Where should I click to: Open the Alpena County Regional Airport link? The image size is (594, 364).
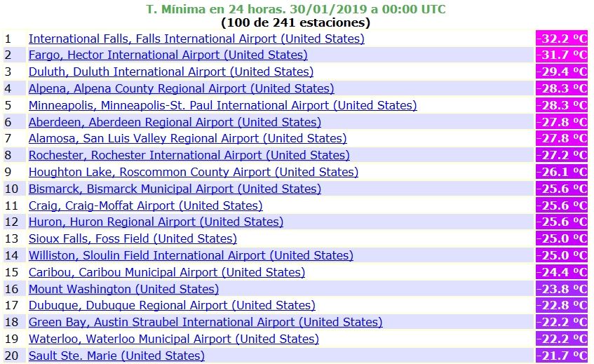[181, 88]
